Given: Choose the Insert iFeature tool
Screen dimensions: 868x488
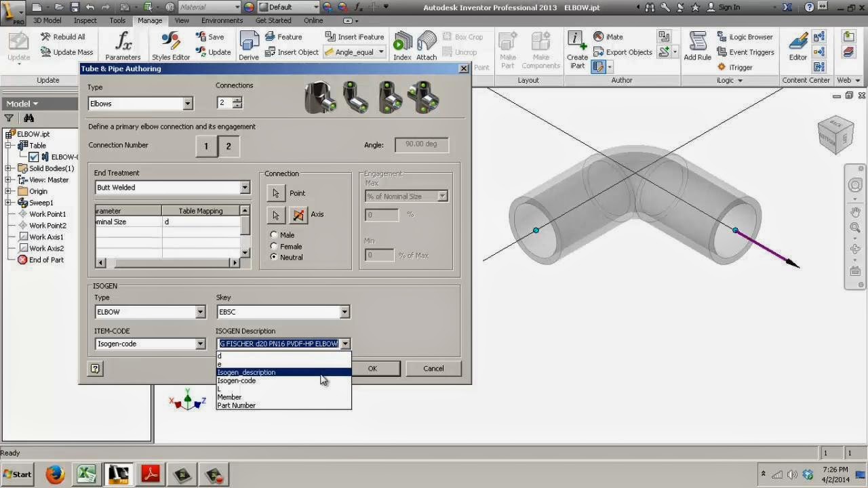Looking at the screenshot, I should [x=354, y=37].
